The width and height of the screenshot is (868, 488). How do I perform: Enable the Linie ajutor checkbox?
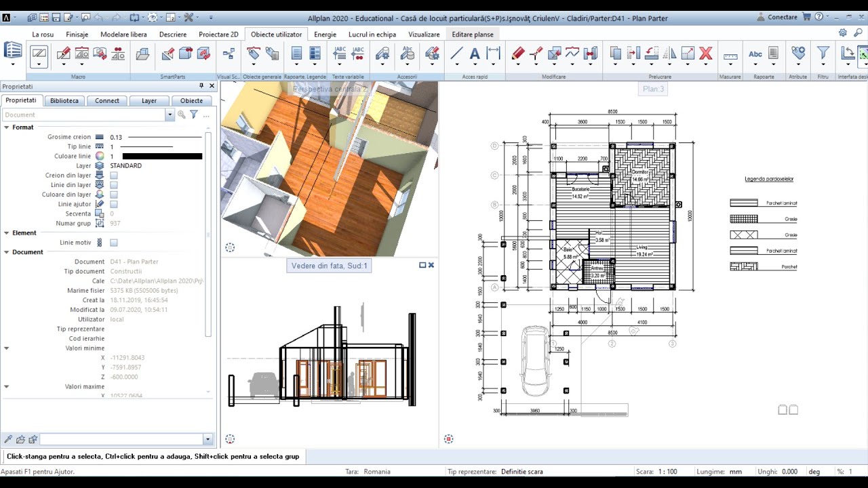pyautogui.click(x=114, y=204)
